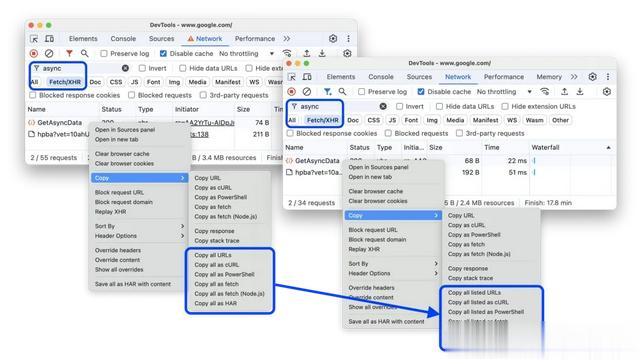640x364 pixels.
Task: Choose Copy all as HAR in left submenu
Action: tap(216, 303)
